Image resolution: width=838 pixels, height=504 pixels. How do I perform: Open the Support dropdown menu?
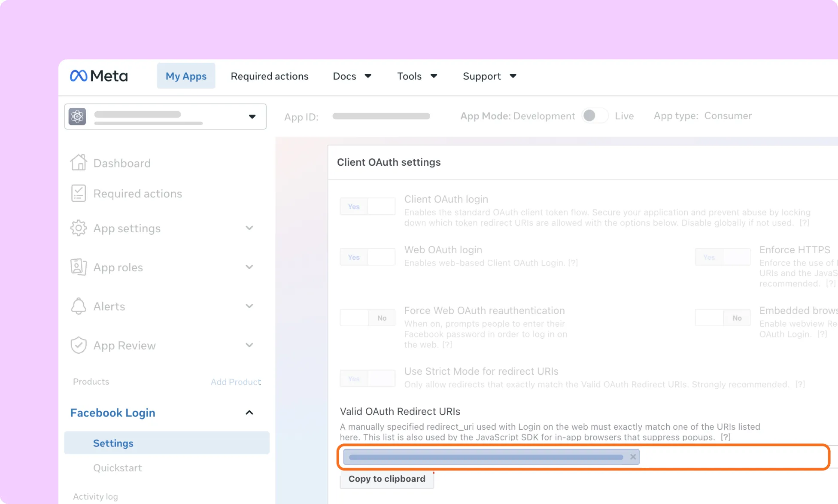point(489,76)
